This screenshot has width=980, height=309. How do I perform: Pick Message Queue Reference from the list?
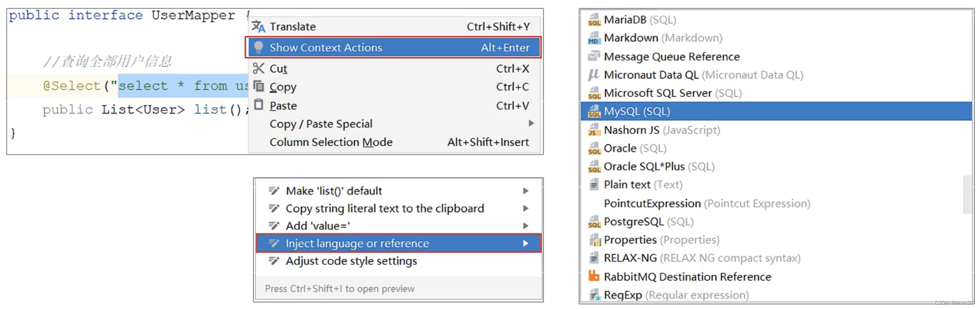(776, 56)
